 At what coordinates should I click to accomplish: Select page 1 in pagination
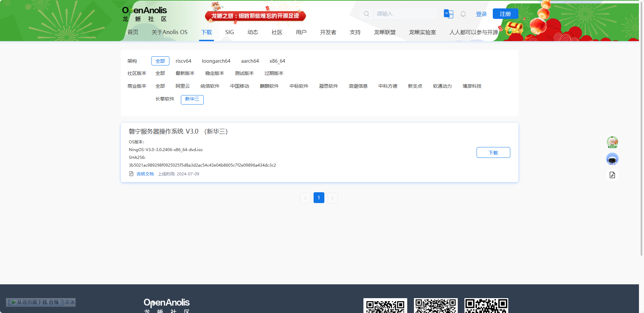pyautogui.click(x=319, y=198)
